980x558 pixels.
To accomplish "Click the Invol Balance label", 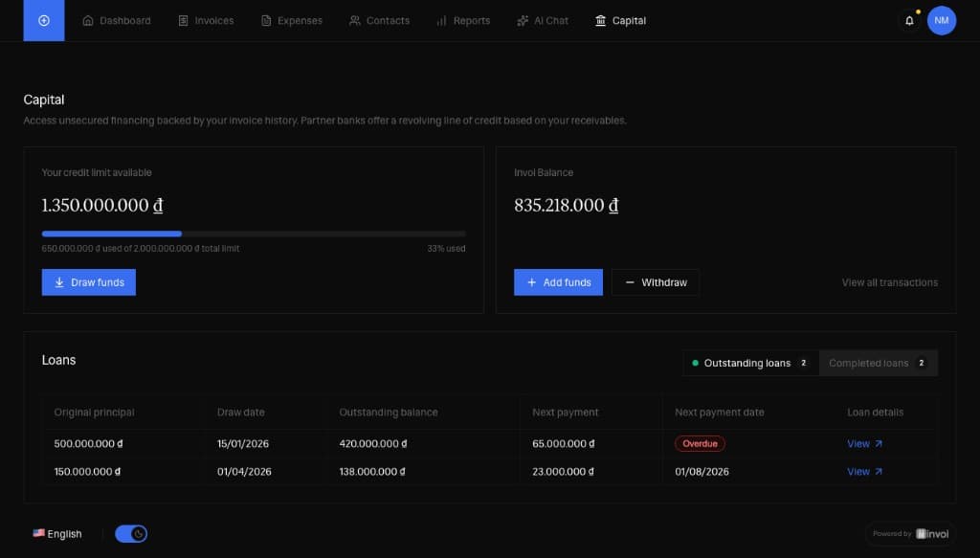I will tap(544, 172).
